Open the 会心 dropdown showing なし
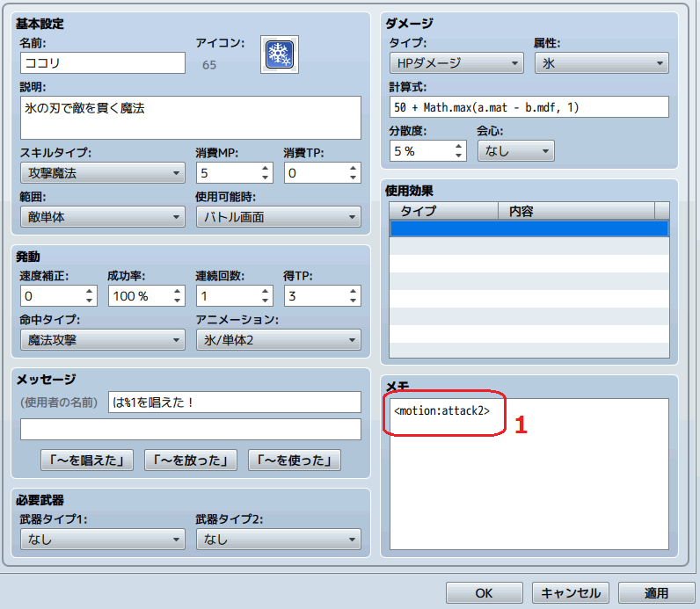 516,151
